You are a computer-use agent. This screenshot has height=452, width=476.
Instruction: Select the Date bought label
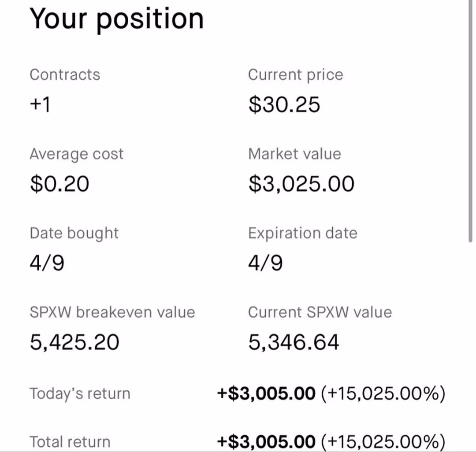click(74, 233)
